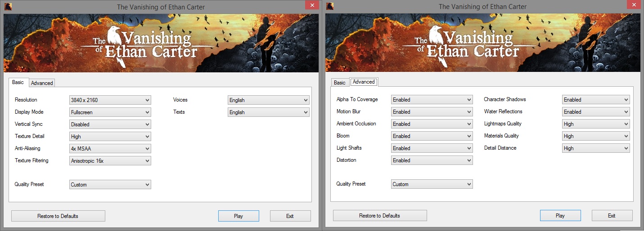Close the right launcher window
The height and width of the screenshot is (231, 644).
click(x=633, y=5)
